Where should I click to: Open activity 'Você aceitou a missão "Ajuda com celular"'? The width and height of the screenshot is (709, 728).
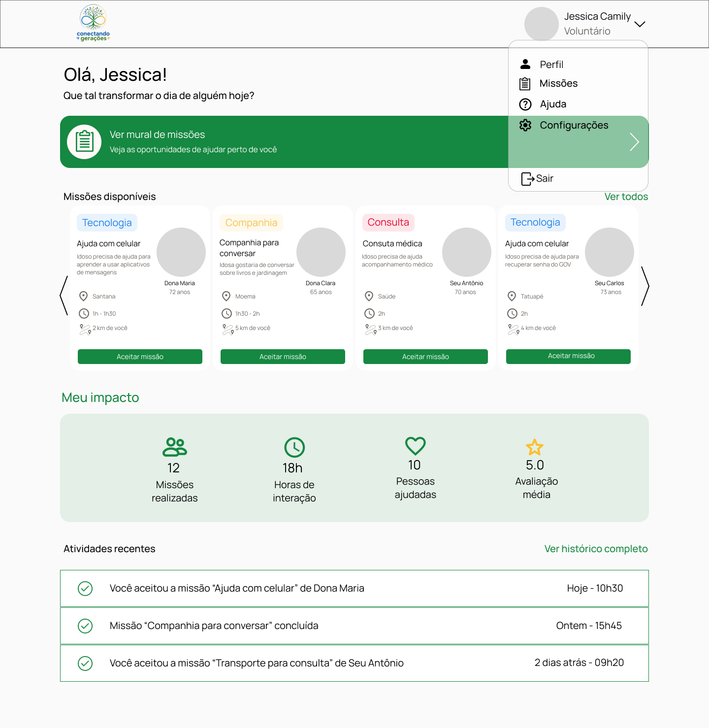click(354, 589)
